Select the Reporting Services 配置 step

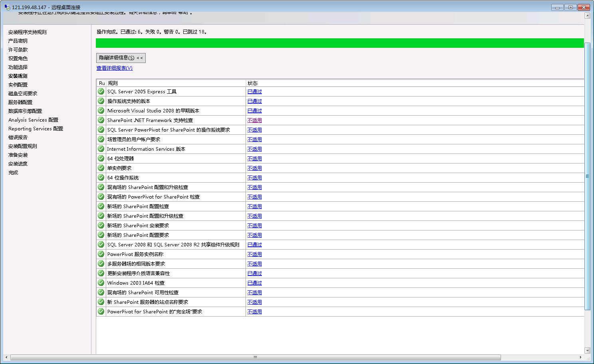click(x=36, y=129)
